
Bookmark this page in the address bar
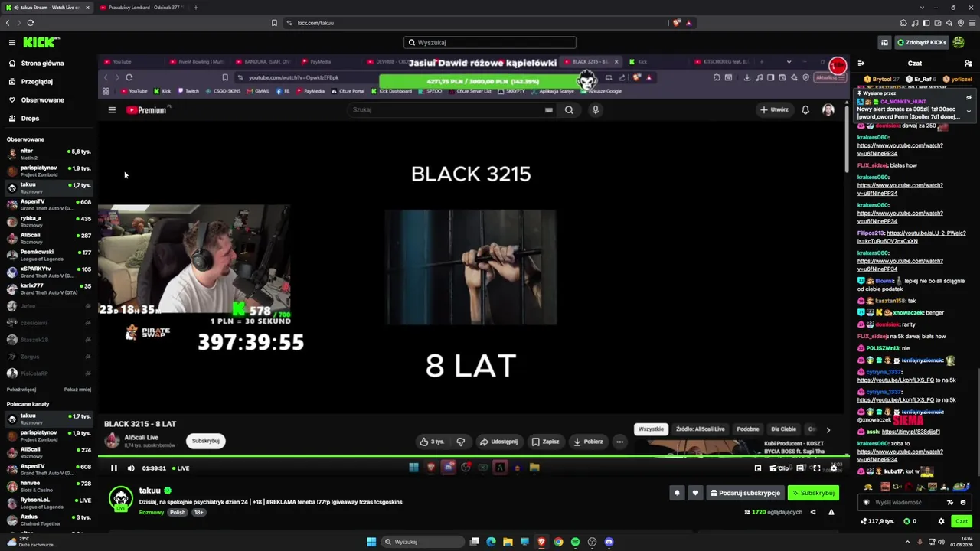tap(274, 23)
